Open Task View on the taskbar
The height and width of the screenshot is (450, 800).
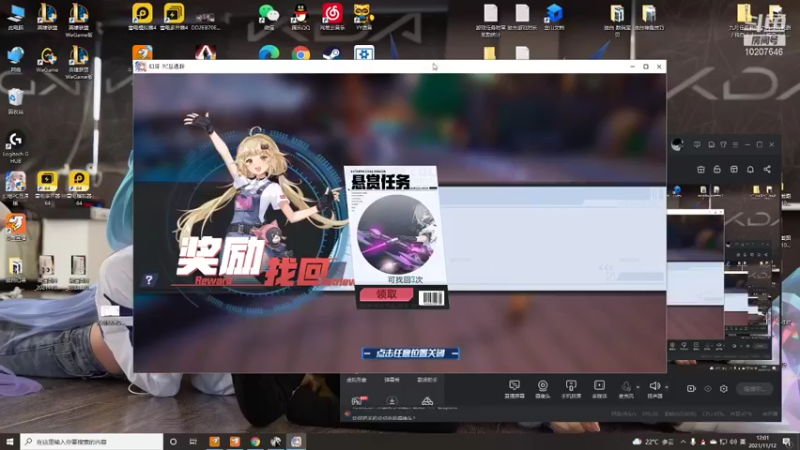click(x=193, y=441)
